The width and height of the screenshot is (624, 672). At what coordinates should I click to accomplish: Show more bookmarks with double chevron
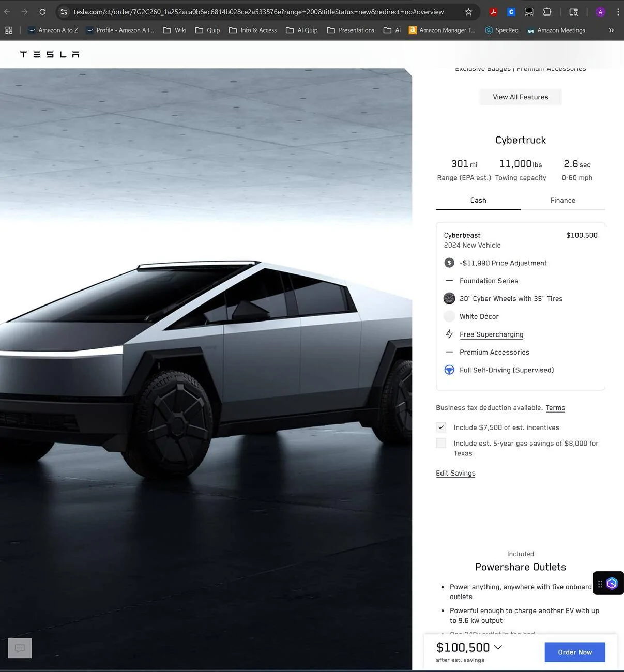point(611,30)
